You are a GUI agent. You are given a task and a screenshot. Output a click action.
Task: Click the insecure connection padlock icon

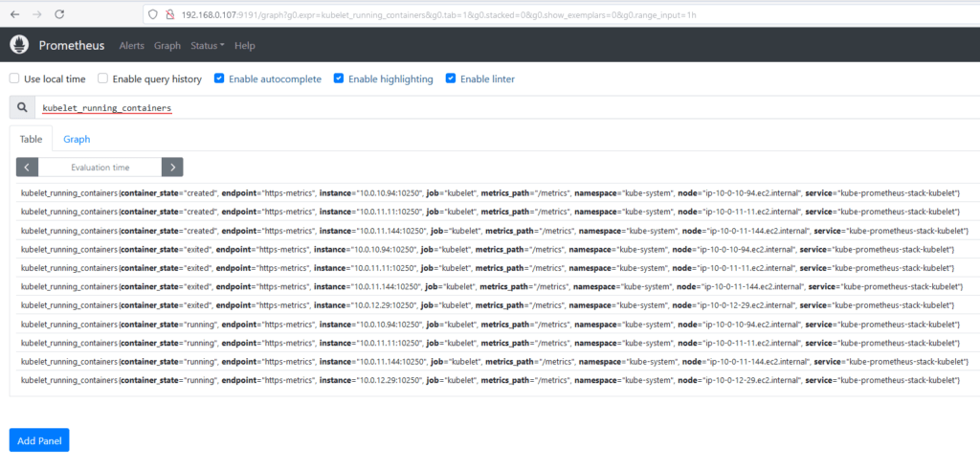click(x=169, y=13)
